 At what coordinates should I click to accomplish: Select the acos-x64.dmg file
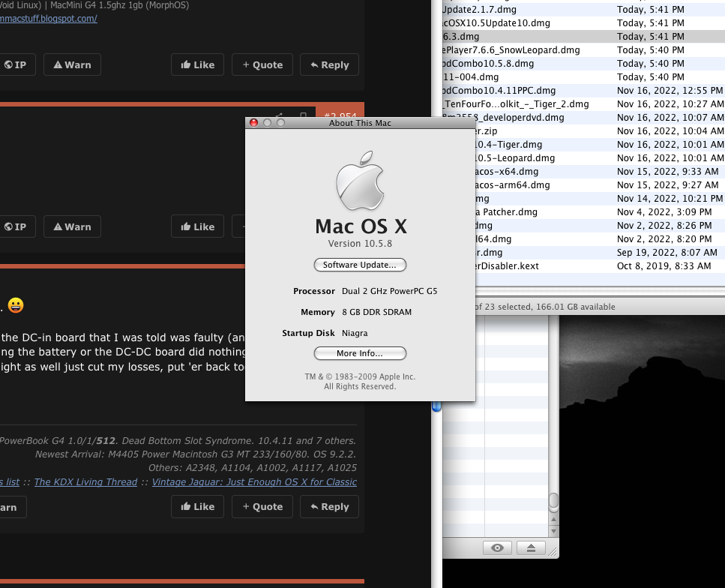[x=600, y=172]
